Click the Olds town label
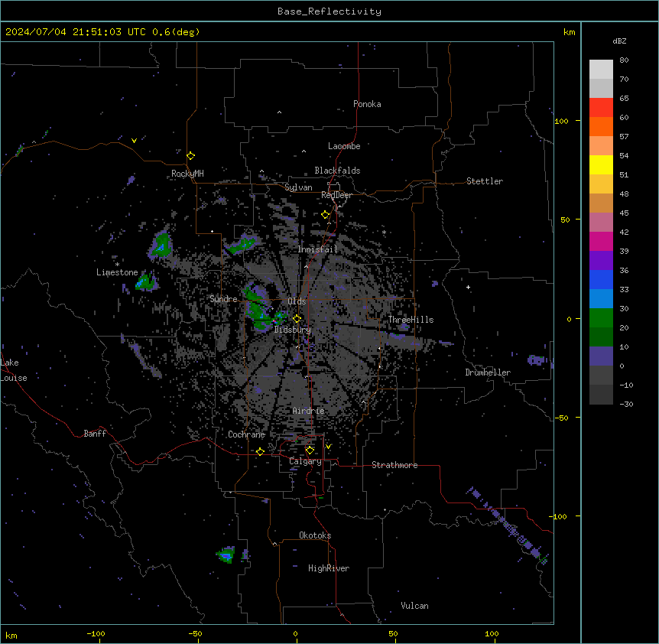This screenshot has width=659, height=644. (297, 301)
